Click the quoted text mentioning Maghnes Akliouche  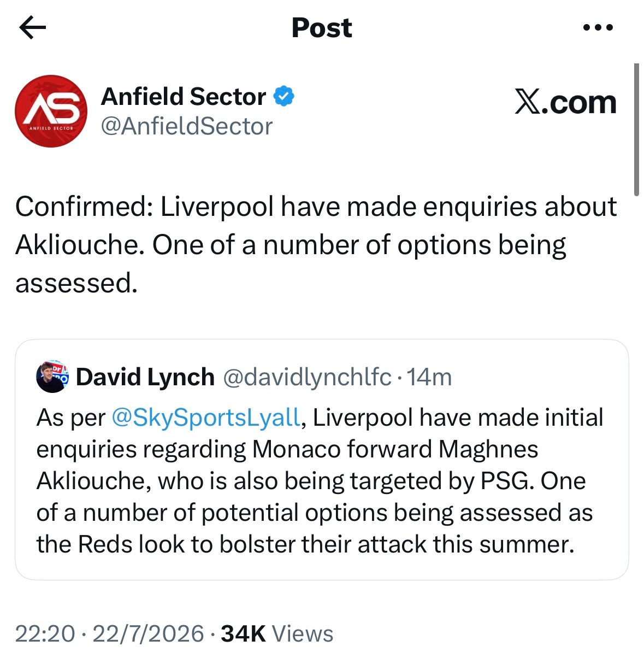pyautogui.click(x=320, y=481)
